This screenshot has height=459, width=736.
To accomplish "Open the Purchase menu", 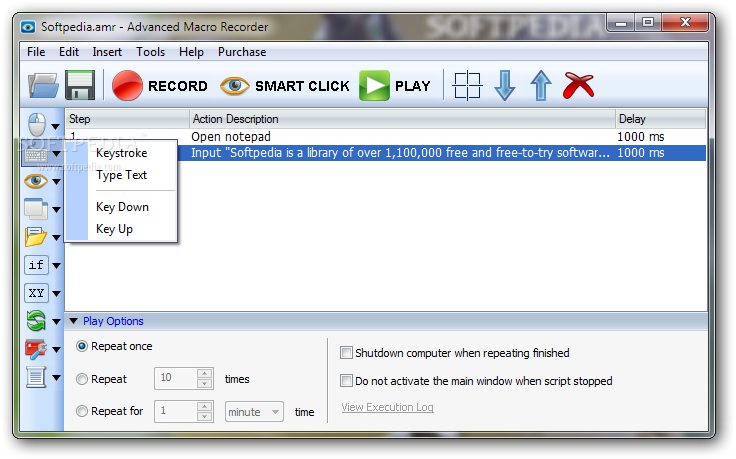I will (x=242, y=52).
